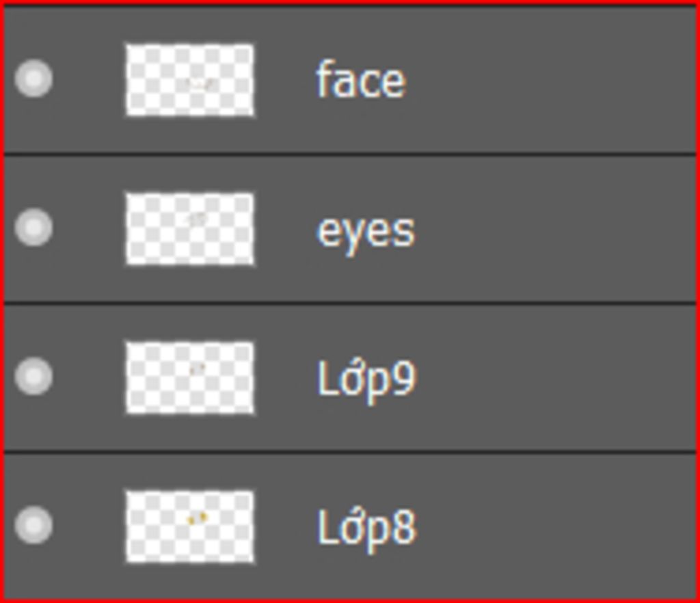
Task: Click gap between Lớp9 toggle and thumbnail
Action: pos(90,377)
